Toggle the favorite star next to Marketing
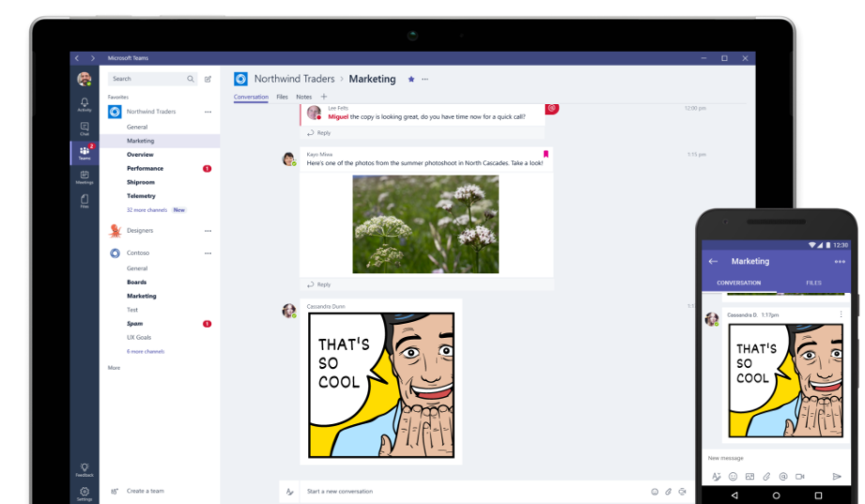Screen dimensions: 865x504 click(410, 79)
